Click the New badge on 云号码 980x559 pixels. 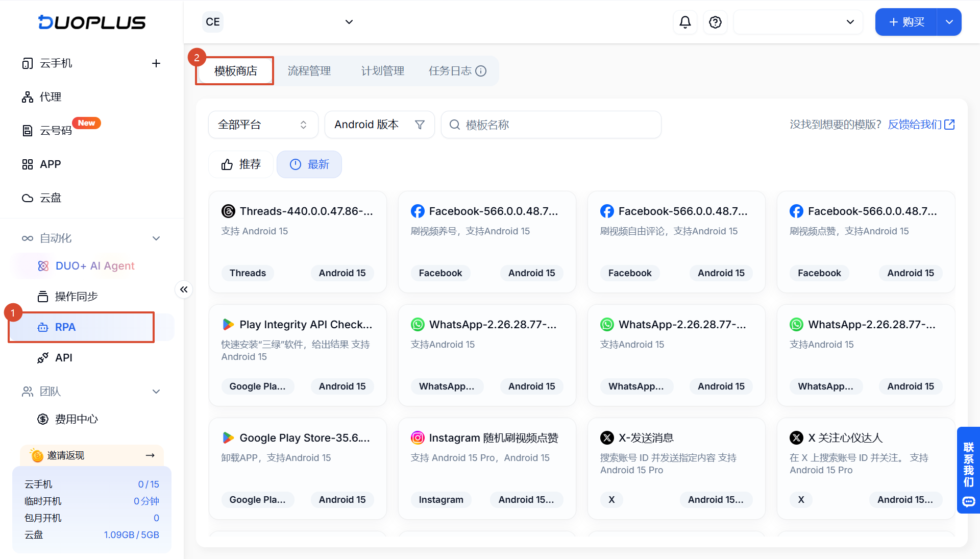click(86, 123)
